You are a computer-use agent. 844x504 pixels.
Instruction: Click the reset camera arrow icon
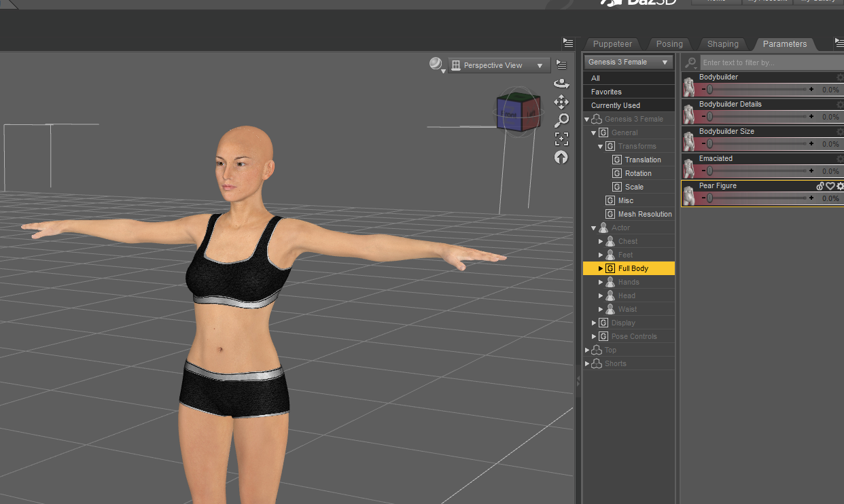[x=561, y=157]
